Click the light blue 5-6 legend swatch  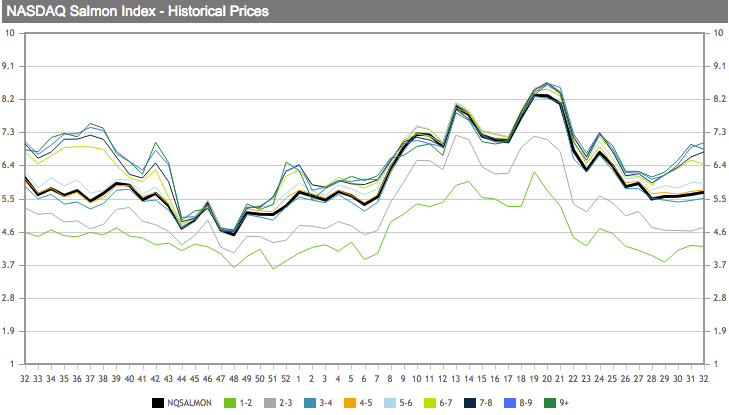390,403
